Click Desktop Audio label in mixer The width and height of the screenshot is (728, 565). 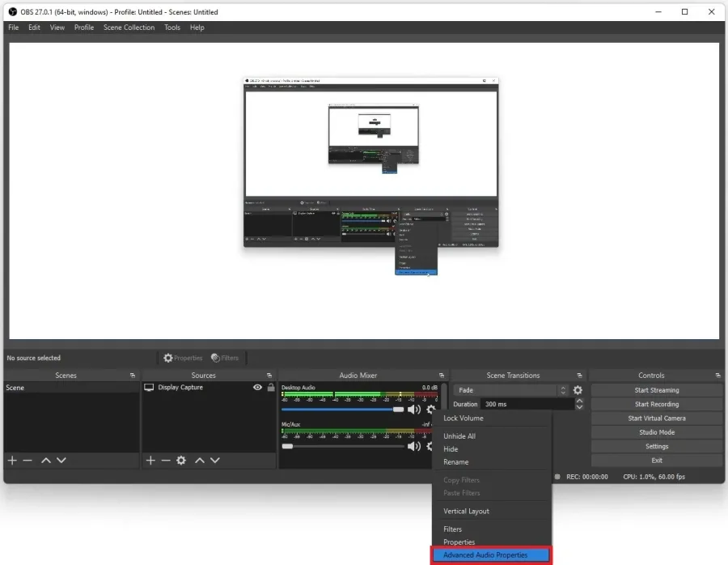[x=298, y=388]
